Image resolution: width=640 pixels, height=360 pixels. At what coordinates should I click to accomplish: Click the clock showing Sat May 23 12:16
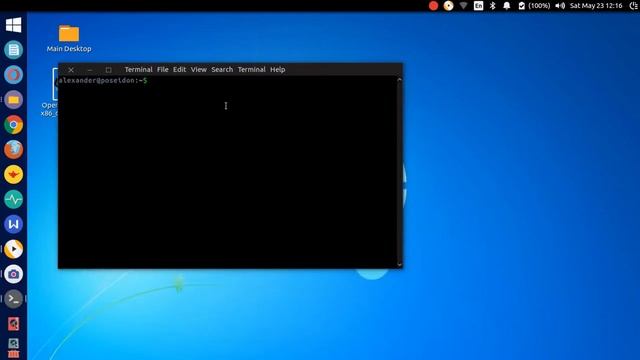(x=596, y=5)
